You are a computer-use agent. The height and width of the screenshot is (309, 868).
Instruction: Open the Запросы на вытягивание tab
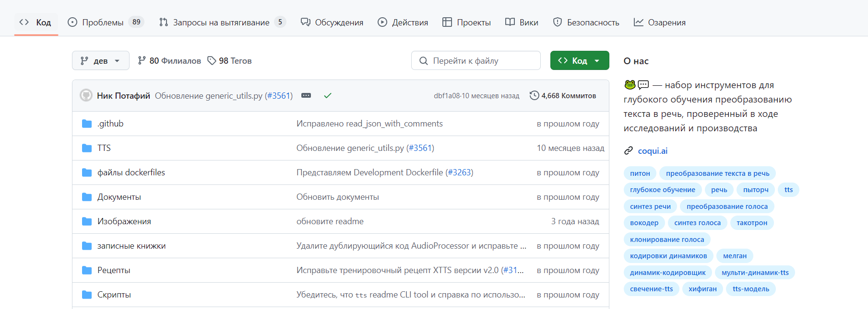(x=222, y=22)
